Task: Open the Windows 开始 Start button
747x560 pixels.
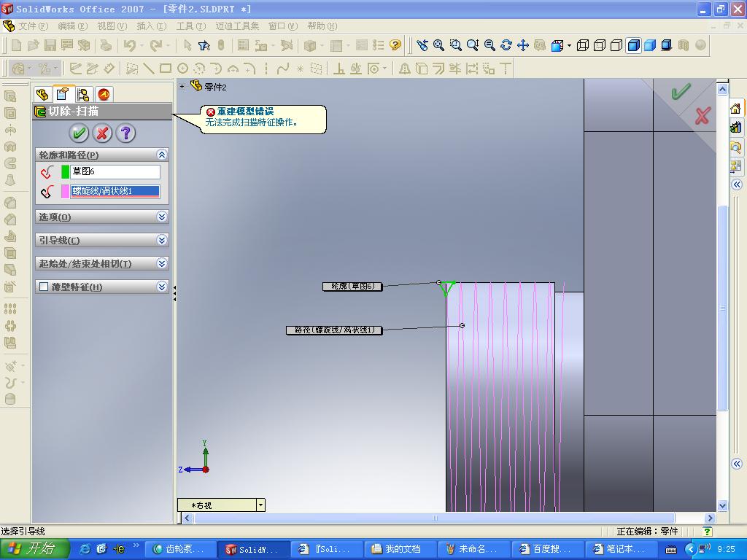Action: (x=35, y=549)
